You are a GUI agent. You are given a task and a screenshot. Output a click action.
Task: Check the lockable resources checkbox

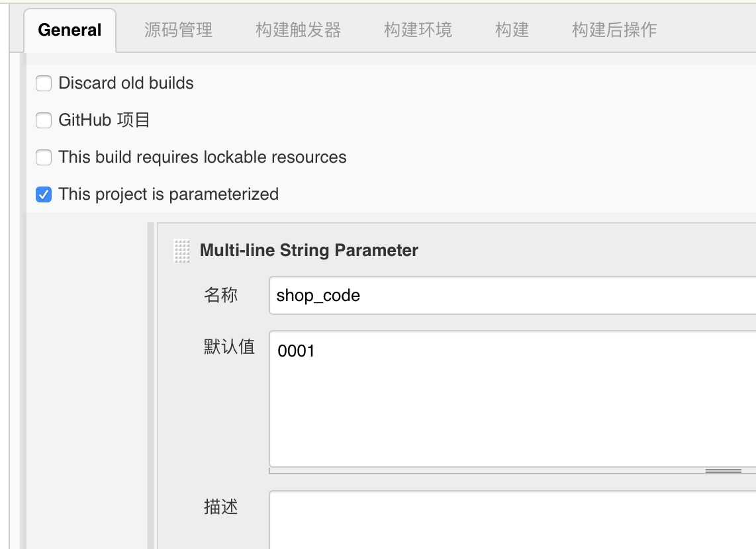click(44, 157)
